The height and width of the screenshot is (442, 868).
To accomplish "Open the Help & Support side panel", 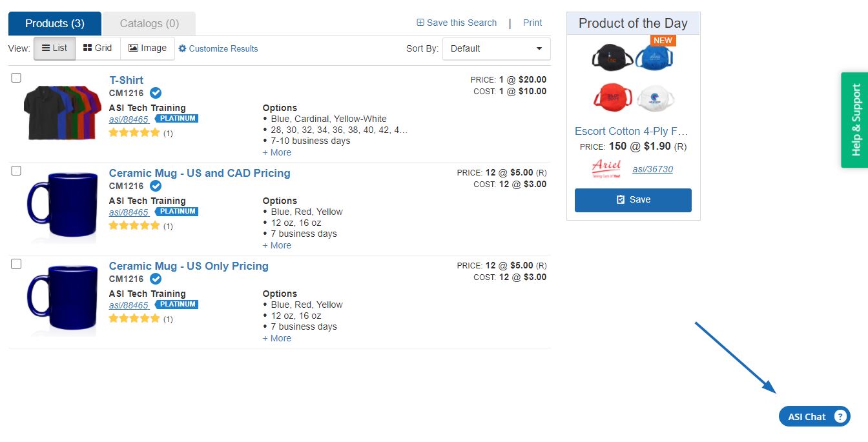I will tap(854, 120).
